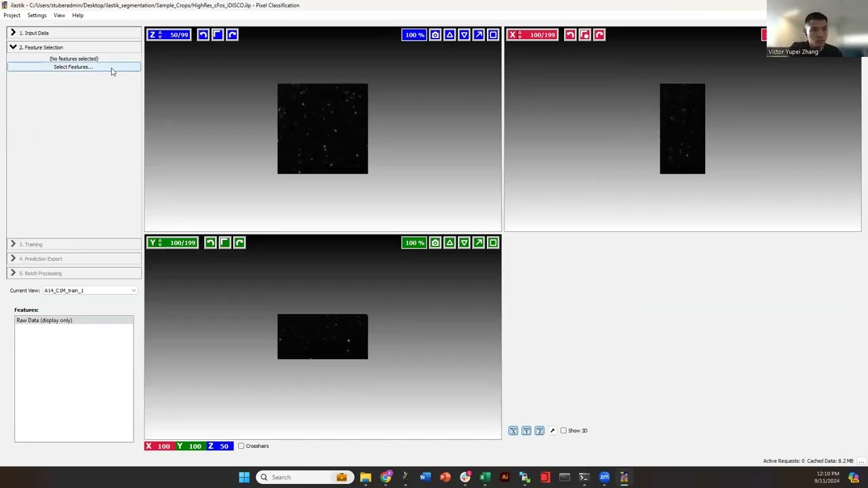The width and height of the screenshot is (868, 488).
Task: Click the taskbar Search box
Action: click(305, 477)
